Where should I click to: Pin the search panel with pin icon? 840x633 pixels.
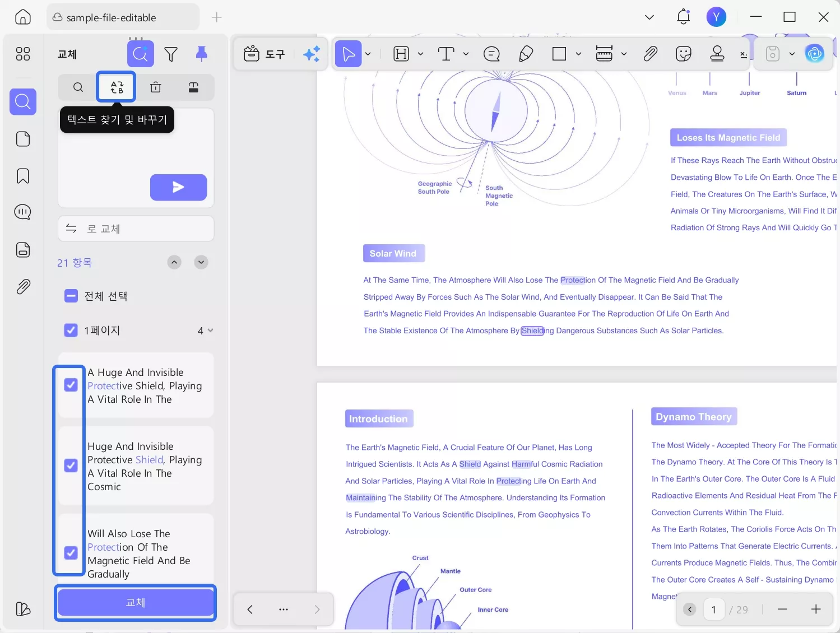201,54
